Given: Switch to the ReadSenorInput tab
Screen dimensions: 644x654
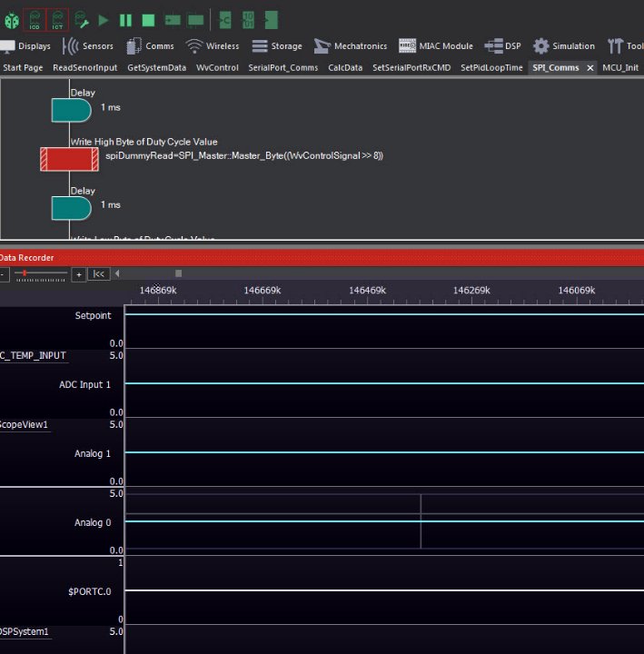Looking at the screenshot, I should [x=85, y=67].
